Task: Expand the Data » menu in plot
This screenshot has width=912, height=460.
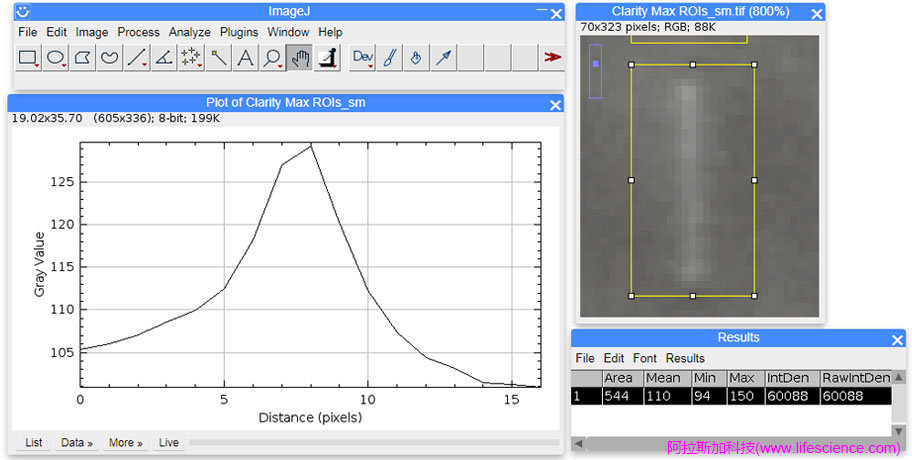Action: 76,442
